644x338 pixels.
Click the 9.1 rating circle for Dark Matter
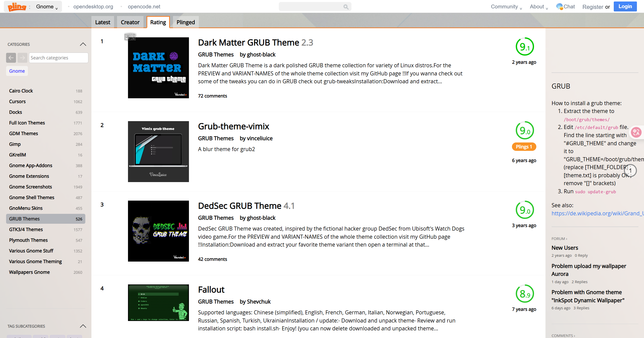(x=525, y=47)
